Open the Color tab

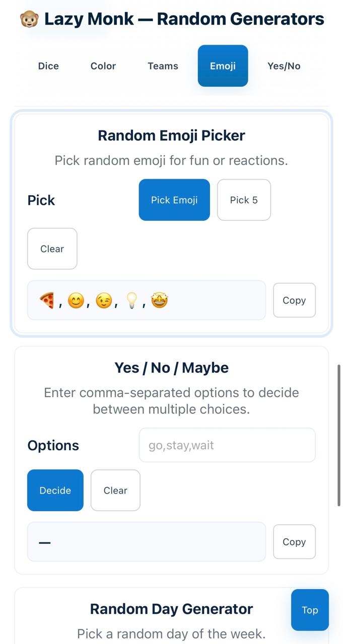tap(103, 66)
